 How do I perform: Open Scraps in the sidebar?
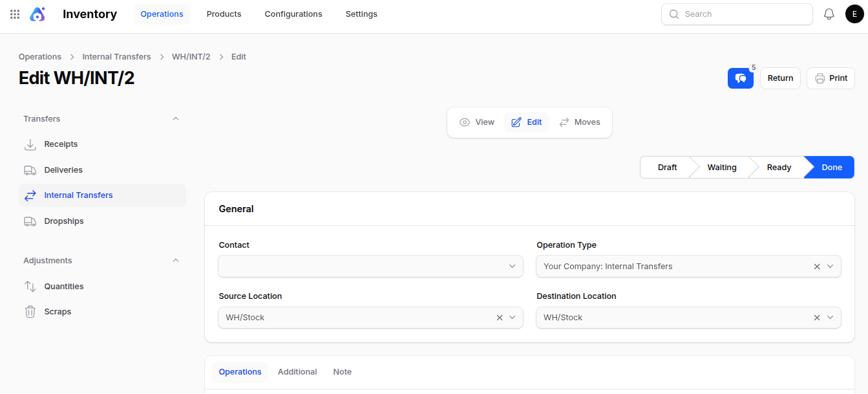pos(102,312)
